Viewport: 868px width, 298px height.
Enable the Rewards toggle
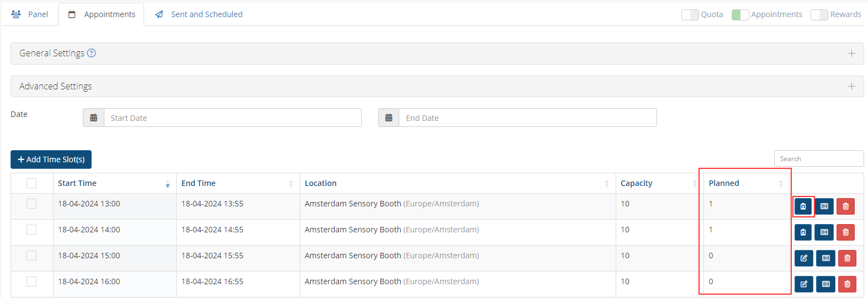819,15
